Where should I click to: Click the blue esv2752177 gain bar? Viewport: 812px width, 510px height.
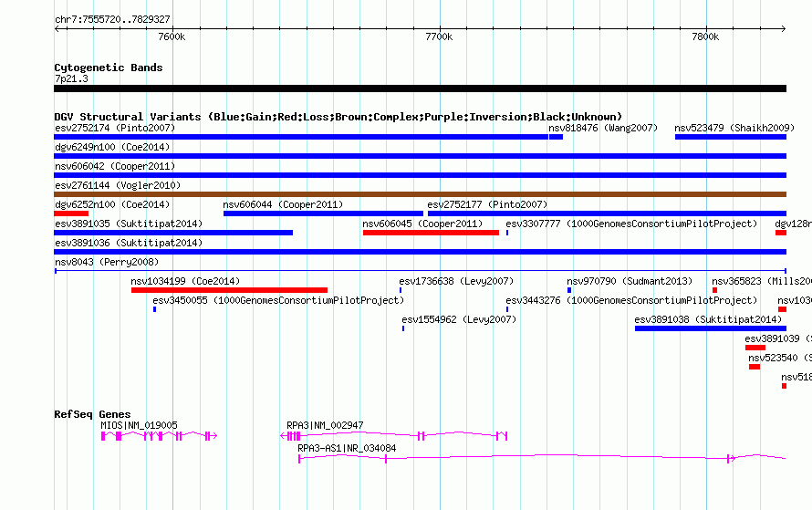coord(607,213)
